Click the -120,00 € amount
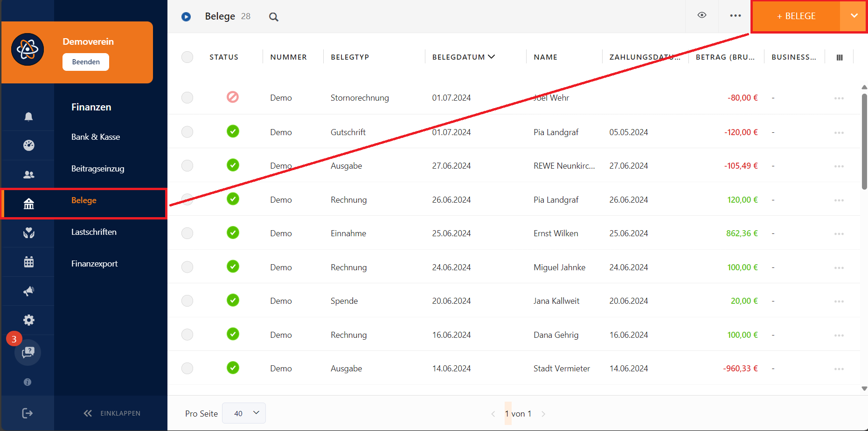868x431 pixels. (x=741, y=132)
